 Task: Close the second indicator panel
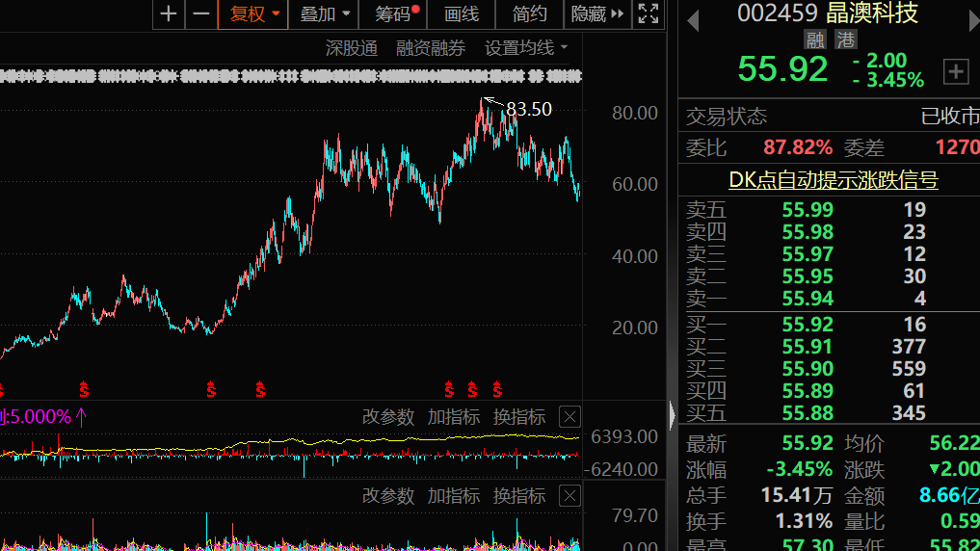click(570, 496)
